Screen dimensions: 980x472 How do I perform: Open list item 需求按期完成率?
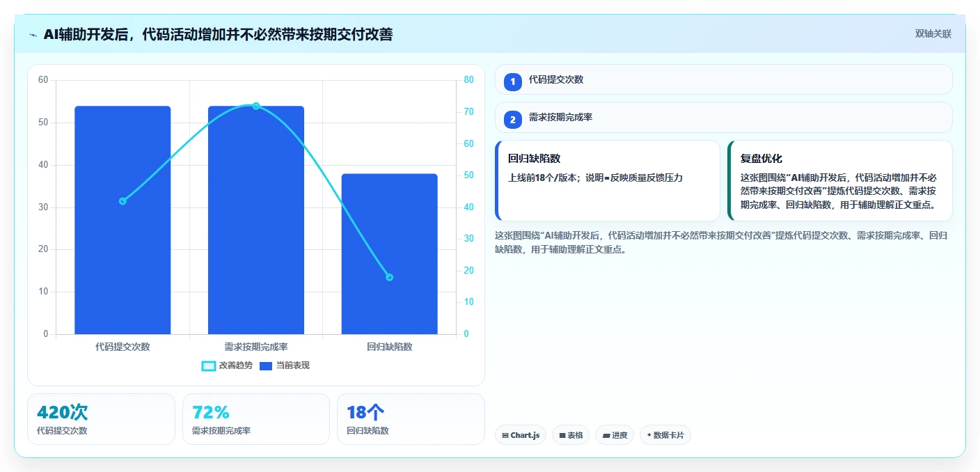(x=723, y=117)
